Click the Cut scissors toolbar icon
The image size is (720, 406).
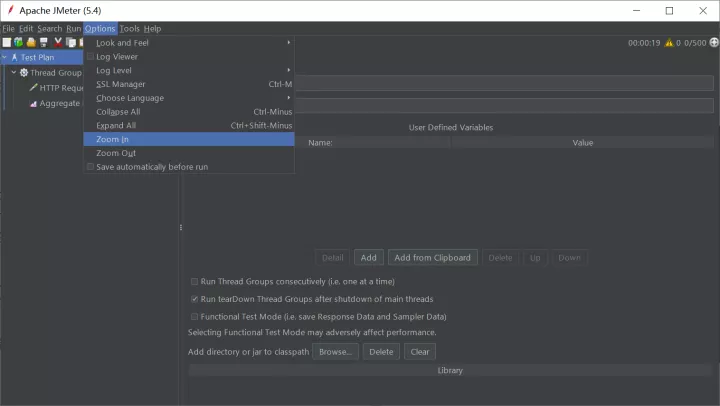click(58, 43)
